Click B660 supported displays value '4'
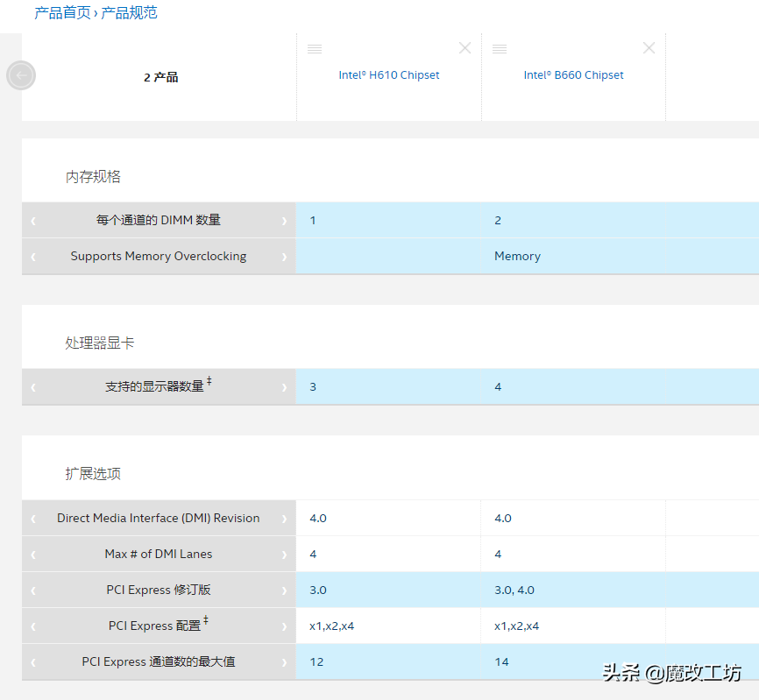Viewport: 759px width, 700px height. (498, 386)
